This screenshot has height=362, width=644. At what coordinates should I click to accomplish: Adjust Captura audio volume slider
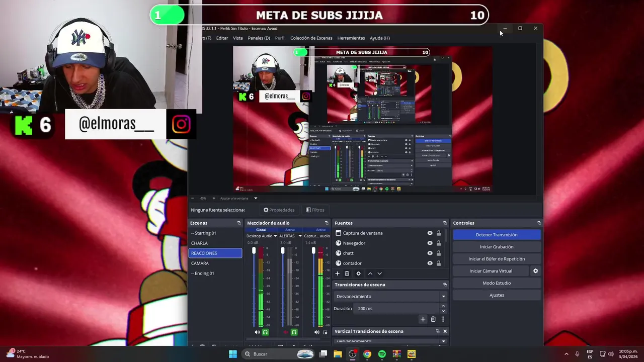click(x=313, y=250)
